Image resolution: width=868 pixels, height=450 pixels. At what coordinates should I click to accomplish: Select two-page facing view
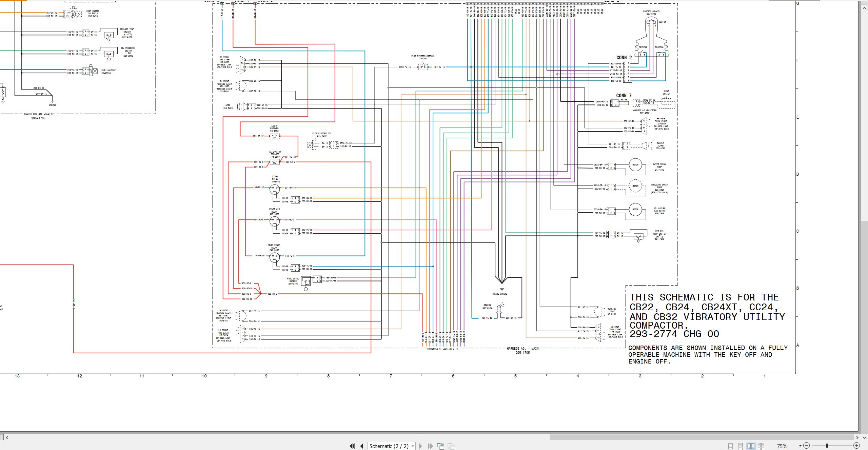(x=751, y=446)
